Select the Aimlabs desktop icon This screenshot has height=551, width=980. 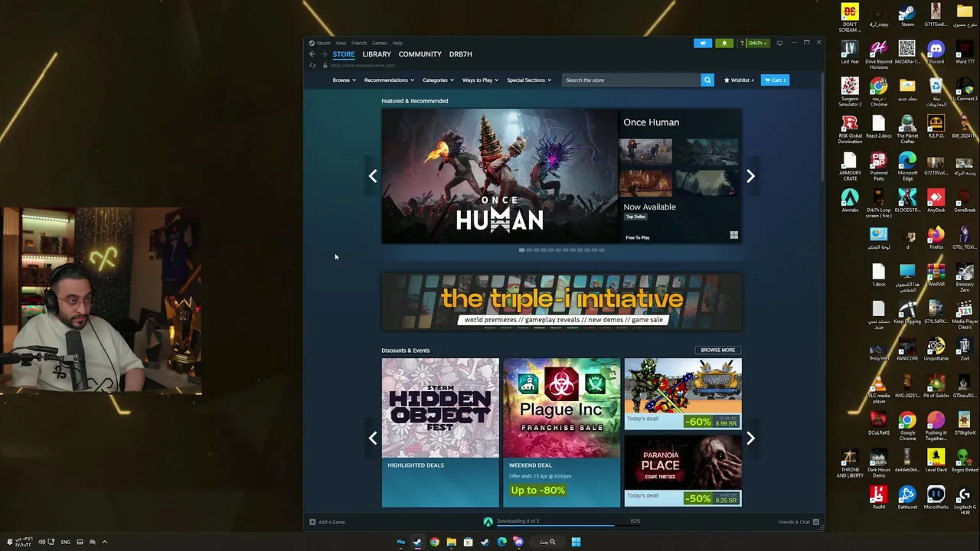[x=850, y=201]
